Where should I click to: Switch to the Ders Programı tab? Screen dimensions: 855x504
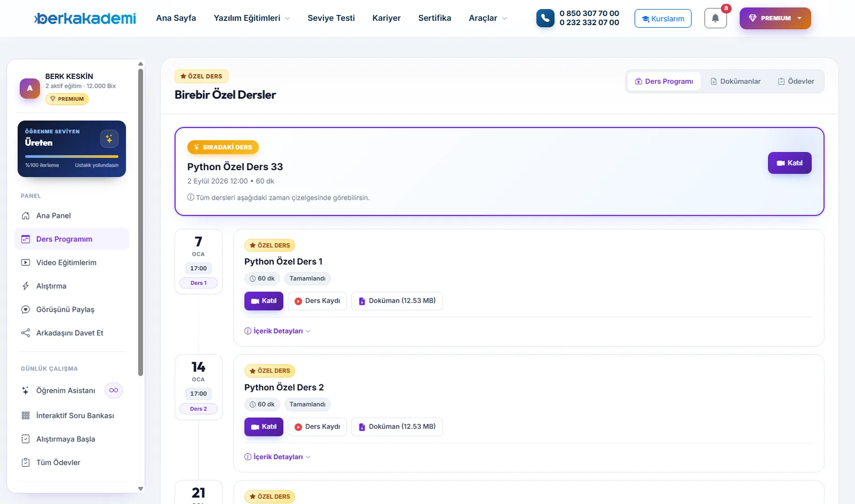coord(664,81)
